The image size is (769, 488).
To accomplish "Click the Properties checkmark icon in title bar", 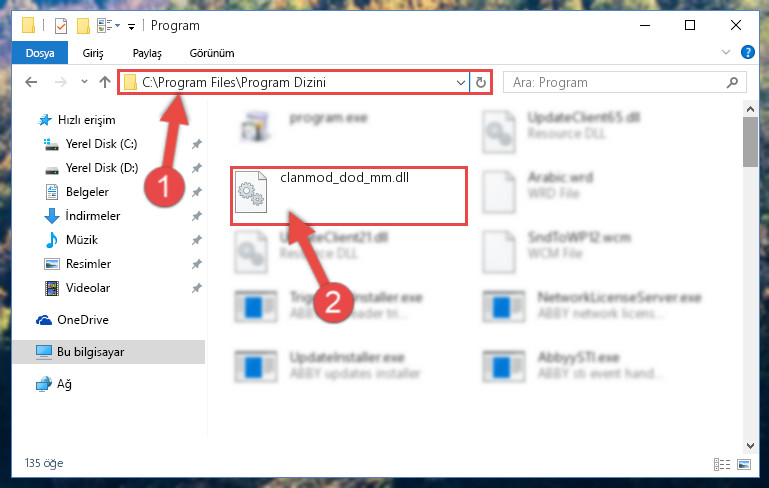I will pyautogui.click(x=61, y=26).
